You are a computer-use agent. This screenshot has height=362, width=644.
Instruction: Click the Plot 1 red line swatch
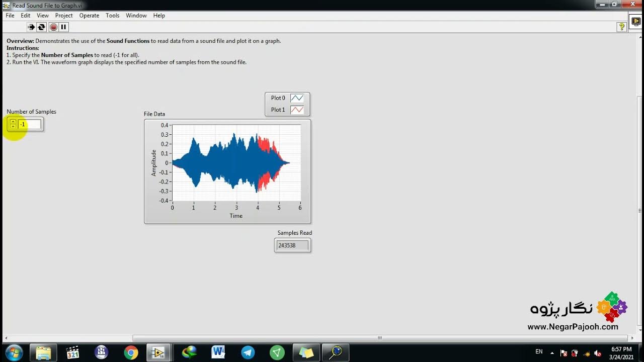(x=297, y=110)
